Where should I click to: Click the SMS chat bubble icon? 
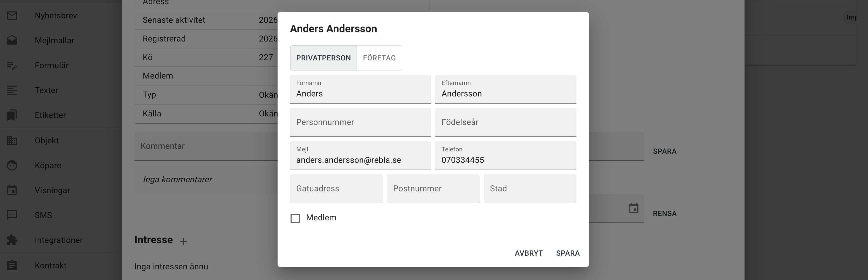12,215
